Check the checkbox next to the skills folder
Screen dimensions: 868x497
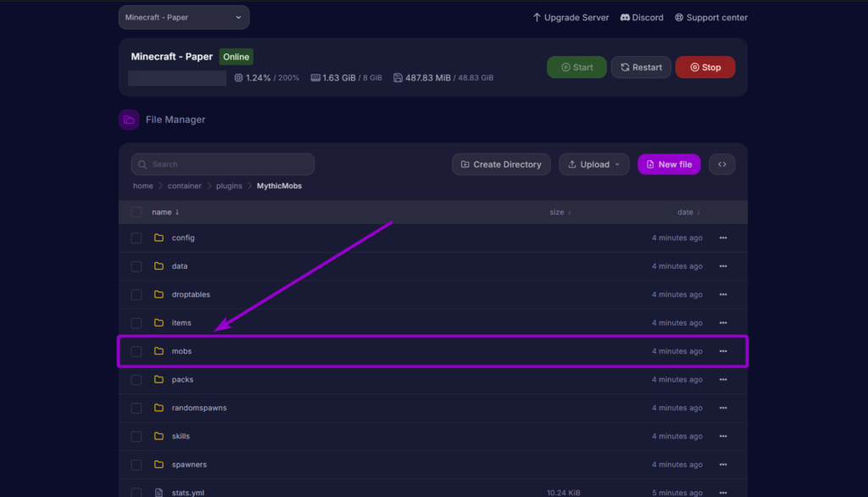136,436
